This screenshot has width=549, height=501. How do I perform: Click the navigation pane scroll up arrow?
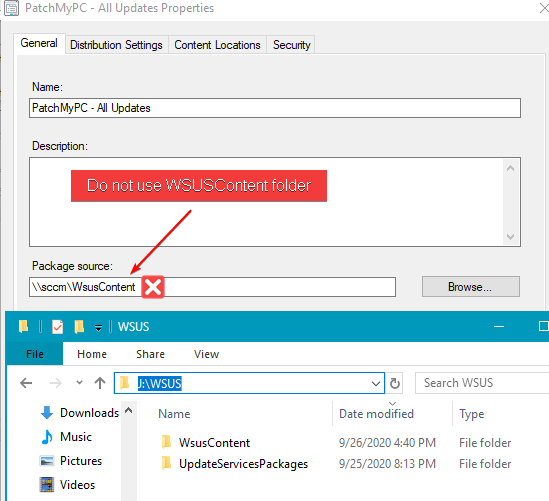coord(128,410)
